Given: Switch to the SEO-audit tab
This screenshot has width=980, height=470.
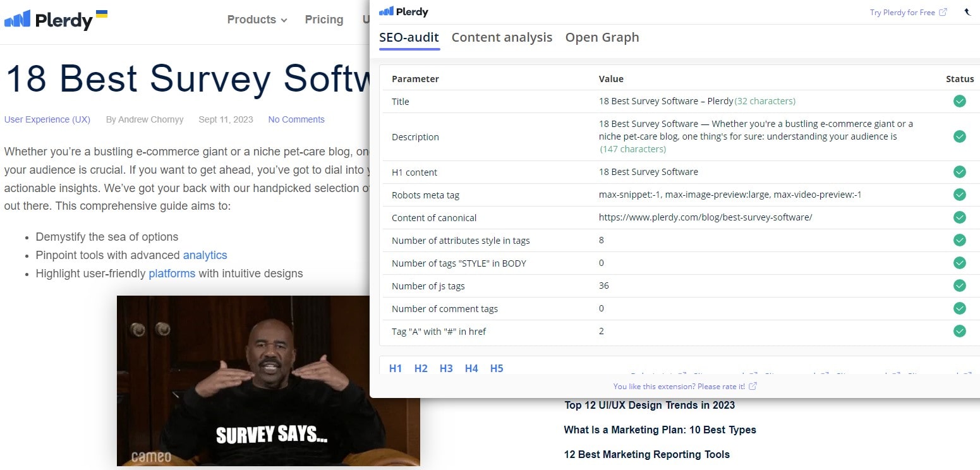Looking at the screenshot, I should pos(409,37).
